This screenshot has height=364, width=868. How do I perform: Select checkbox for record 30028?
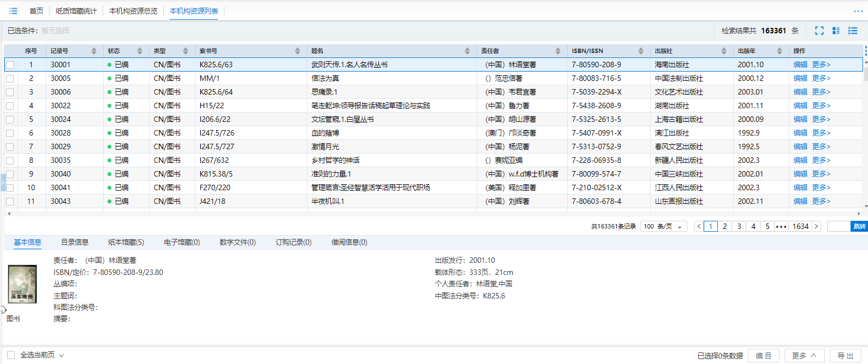[x=10, y=133]
